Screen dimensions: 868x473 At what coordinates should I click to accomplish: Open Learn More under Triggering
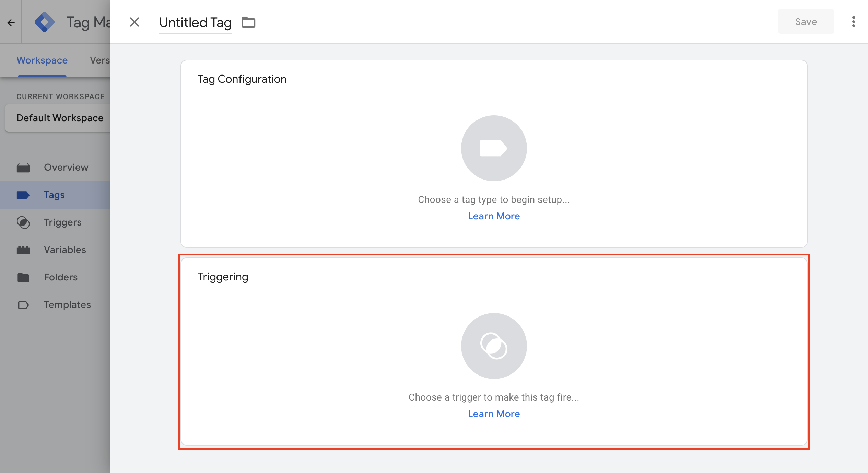(x=494, y=414)
